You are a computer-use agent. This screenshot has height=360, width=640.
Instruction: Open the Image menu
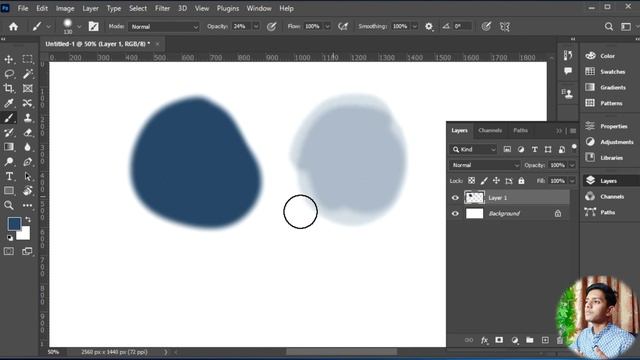click(65, 8)
